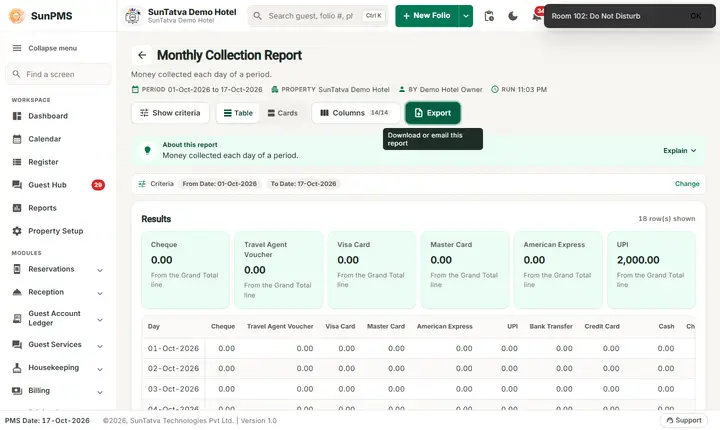Open Property Setup from the sidebar
Viewport: 720px width, 430px height.
[56, 231]
